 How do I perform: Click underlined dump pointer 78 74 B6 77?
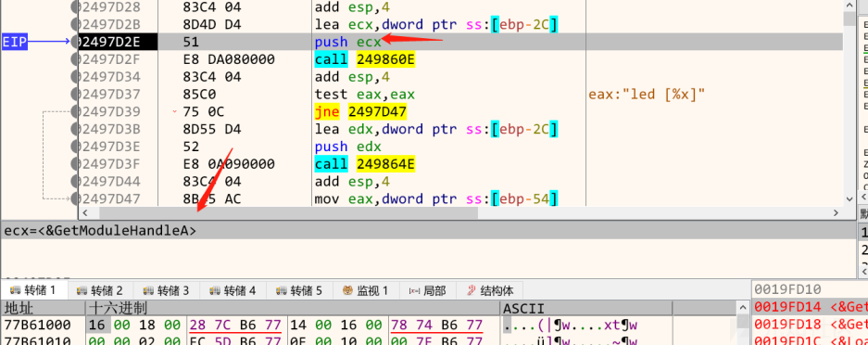tap(437, 325)
